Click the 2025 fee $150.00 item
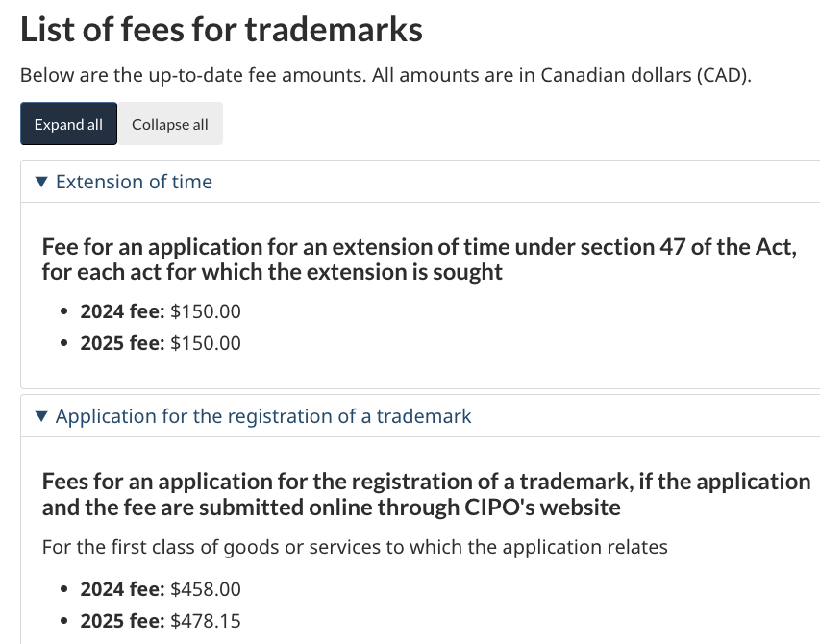820x644 pixels. pos(161,343)
